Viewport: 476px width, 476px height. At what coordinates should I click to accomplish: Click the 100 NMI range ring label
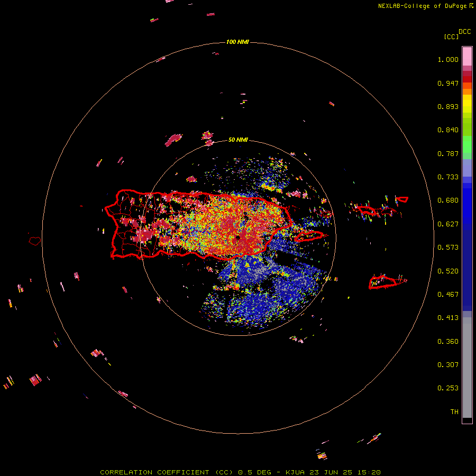(237, 42)
